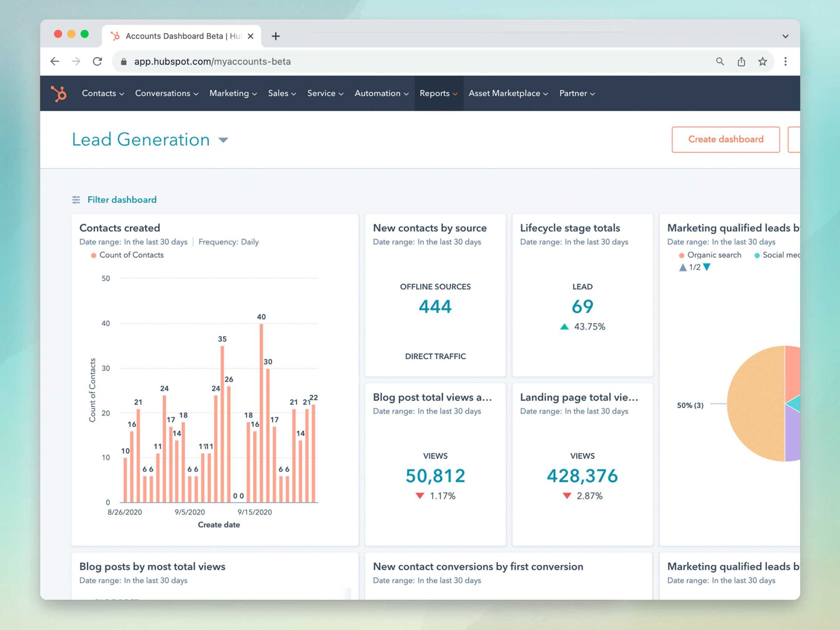Click the lock icon in address bar
840x630 pixels.
click(123, 62)
